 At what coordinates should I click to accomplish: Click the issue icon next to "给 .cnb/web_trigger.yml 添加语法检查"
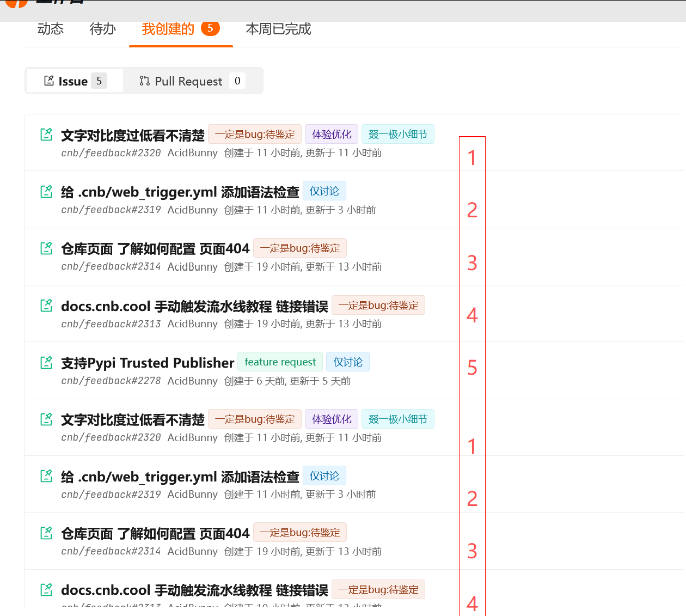(47, 191)
